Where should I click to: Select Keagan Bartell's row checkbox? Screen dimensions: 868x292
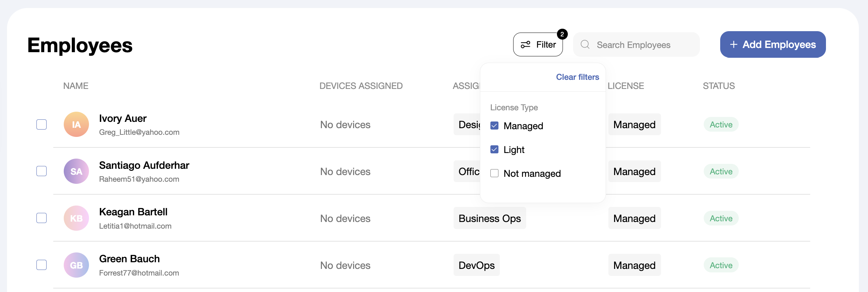42,218
